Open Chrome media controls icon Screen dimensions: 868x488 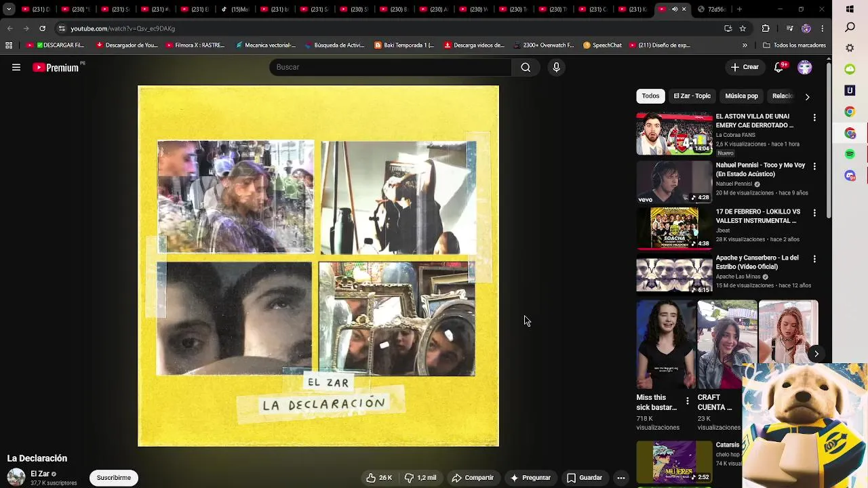pyautogui.click(x=789, y=28)
